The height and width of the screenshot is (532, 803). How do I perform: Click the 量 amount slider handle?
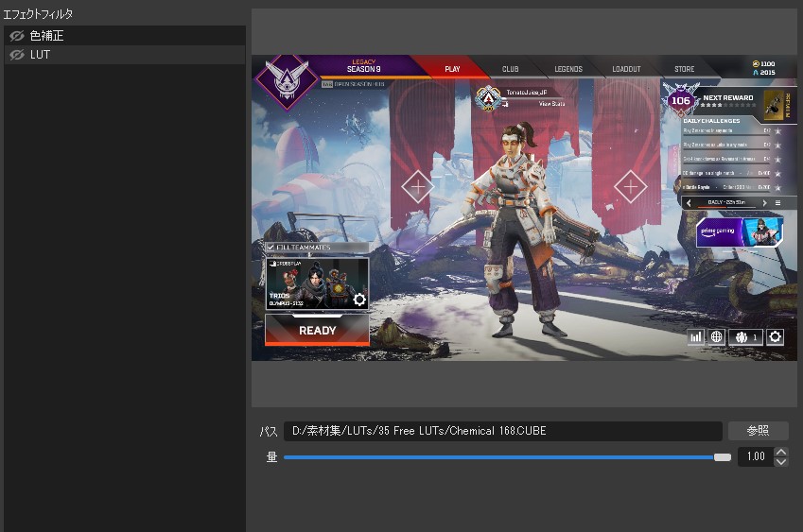723,456
